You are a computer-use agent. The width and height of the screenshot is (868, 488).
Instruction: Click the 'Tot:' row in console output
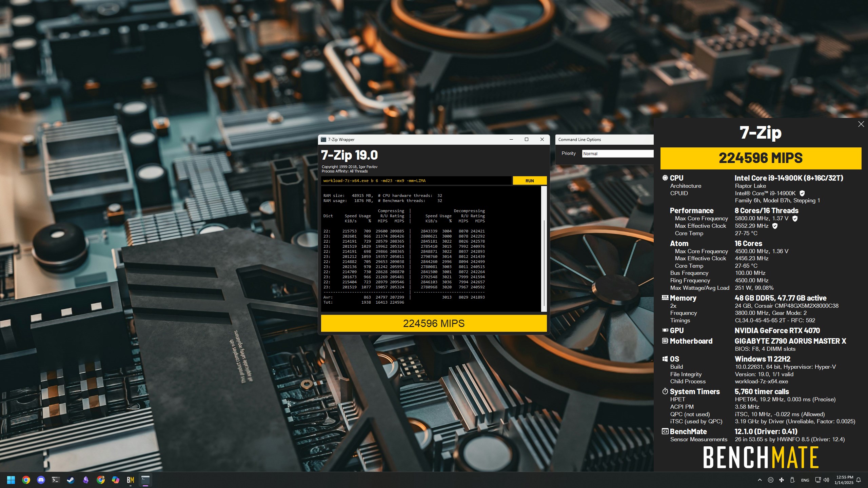(364, 302)
